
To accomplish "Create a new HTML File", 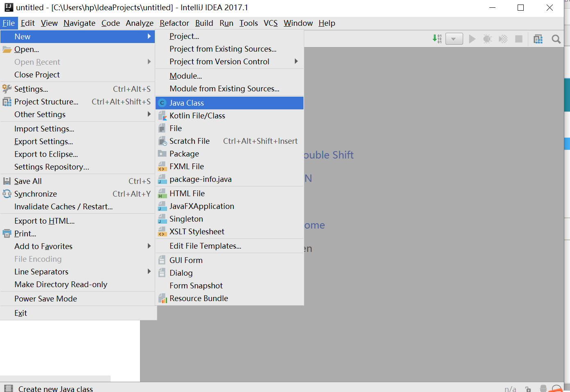I will click(x=229, y=193).
